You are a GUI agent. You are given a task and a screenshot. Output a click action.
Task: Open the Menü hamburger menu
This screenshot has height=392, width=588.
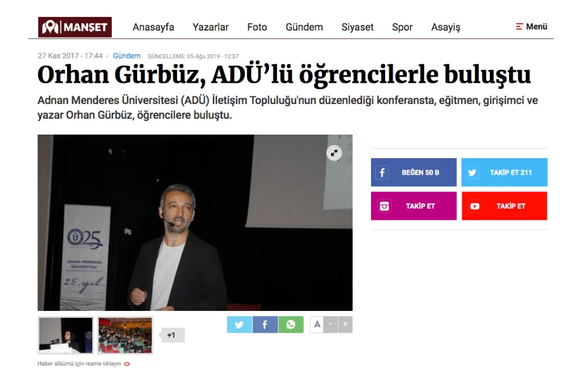[x=532, y=26]
